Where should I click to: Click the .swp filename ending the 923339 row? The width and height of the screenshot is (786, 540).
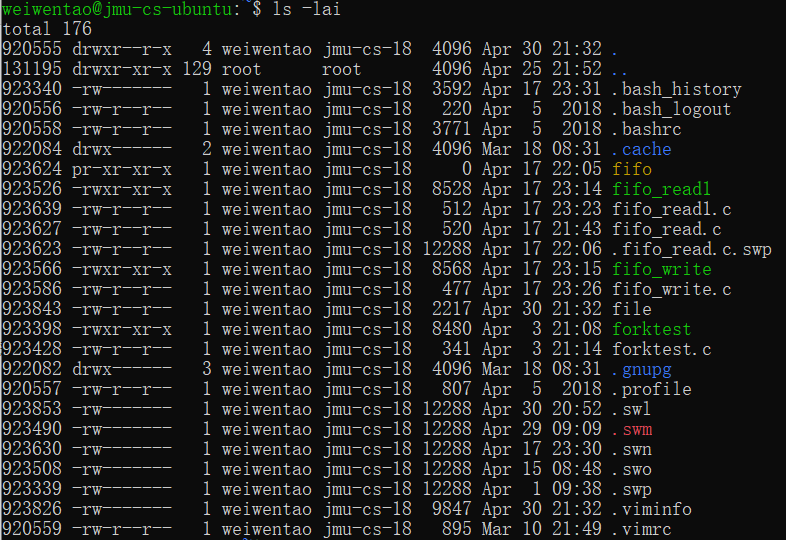[x=632, y=490]
